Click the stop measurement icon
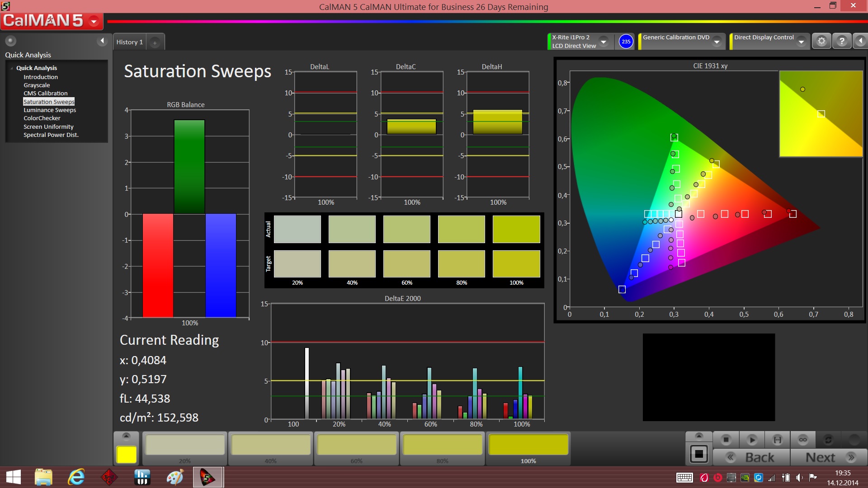 click(x=726, y=439)
